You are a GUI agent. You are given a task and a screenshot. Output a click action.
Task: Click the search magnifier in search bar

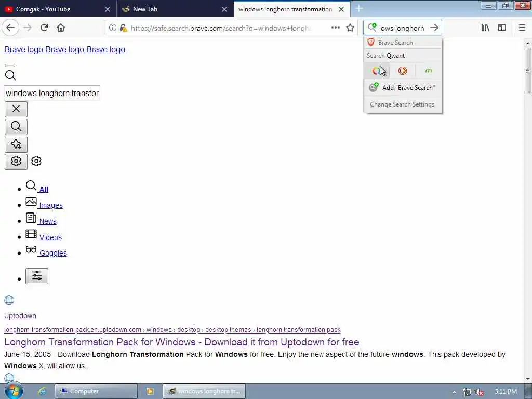372,27
